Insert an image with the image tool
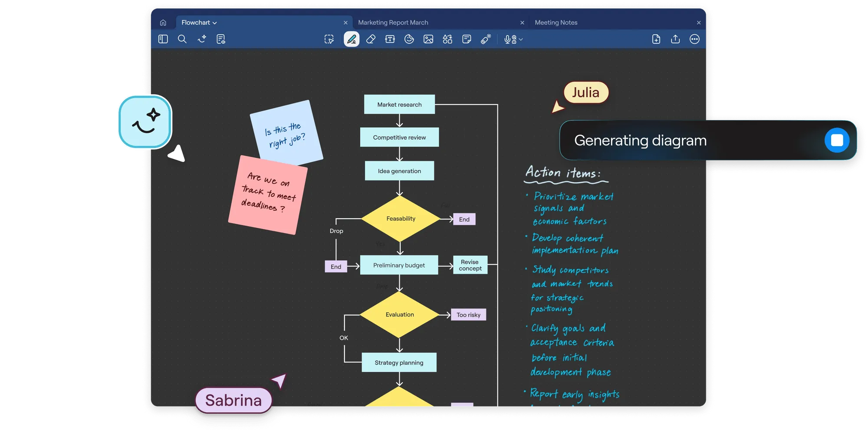The width and height of the screenshot is (868, 433). click(428, 39)
